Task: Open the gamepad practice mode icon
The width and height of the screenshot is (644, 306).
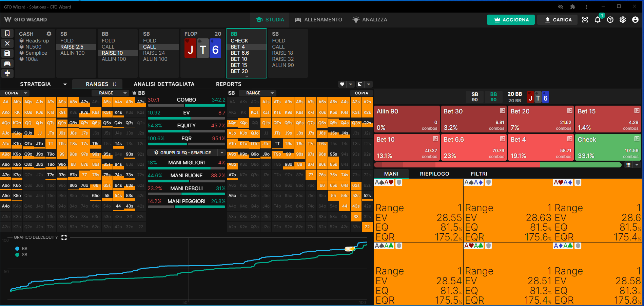Action: click(x=7, y=64)
